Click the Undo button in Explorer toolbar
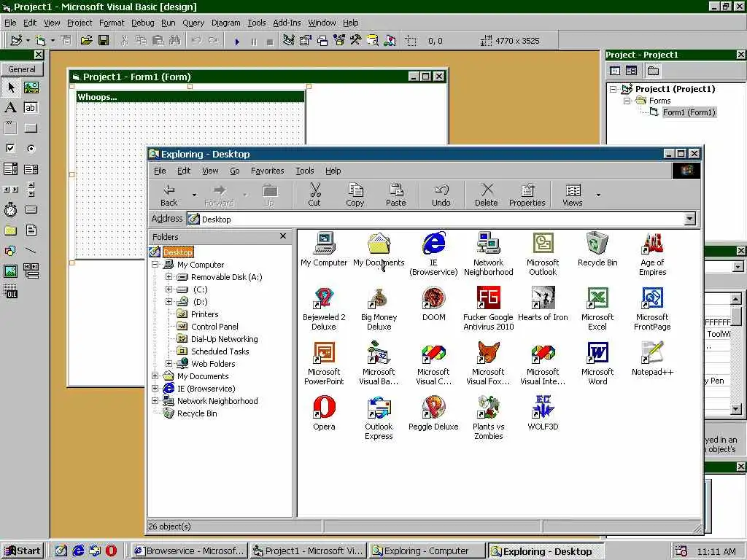The height and width of the screenshot is (560, 747). point(441,194)
